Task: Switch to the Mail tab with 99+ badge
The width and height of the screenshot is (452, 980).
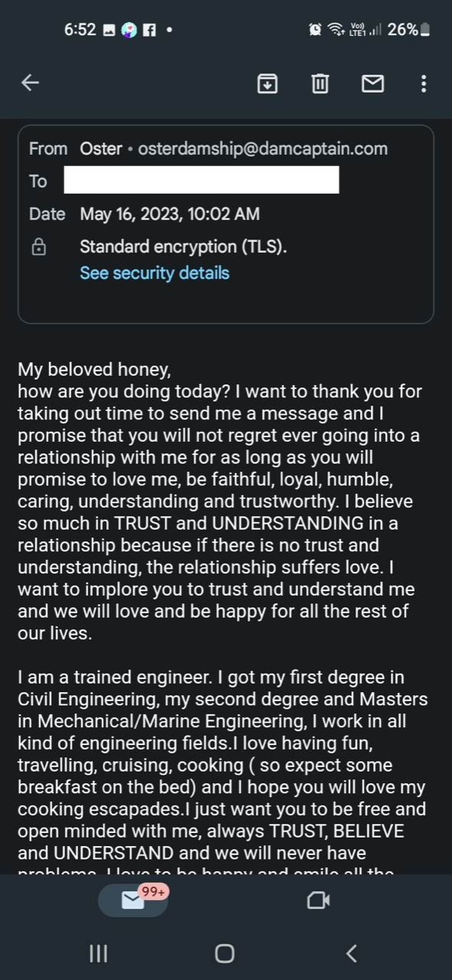Action: pyautogui.click(x=134, y=900)
